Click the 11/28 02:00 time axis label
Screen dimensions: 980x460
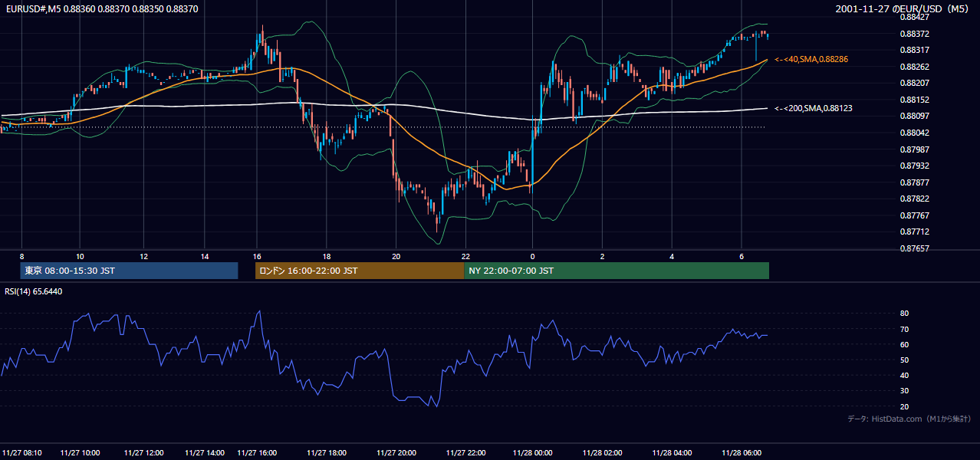(602, 452)
